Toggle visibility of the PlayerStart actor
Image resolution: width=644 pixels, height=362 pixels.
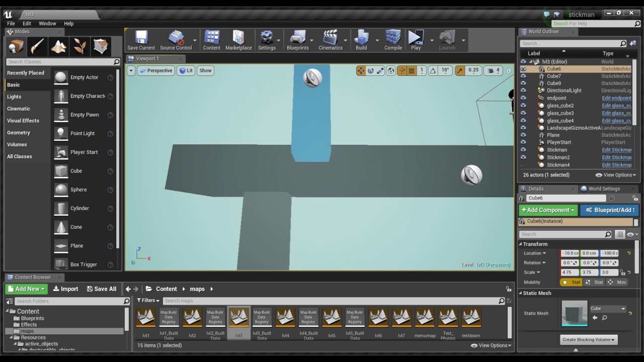coord(523,142)
